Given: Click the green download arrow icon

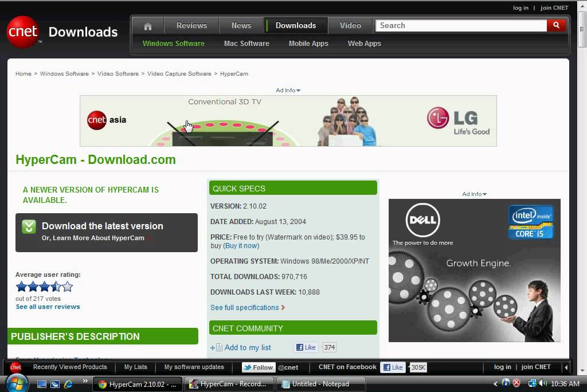Looking at the screenshot, I should [x=29, y=226].
